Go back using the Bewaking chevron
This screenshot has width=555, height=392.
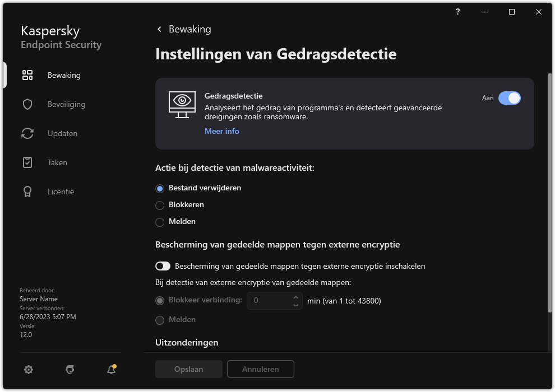(160, 29)
